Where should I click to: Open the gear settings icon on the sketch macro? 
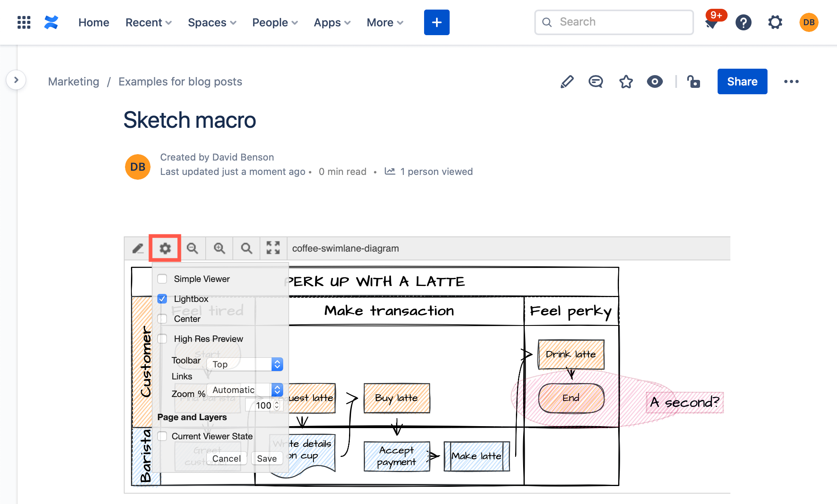point(165,248)
